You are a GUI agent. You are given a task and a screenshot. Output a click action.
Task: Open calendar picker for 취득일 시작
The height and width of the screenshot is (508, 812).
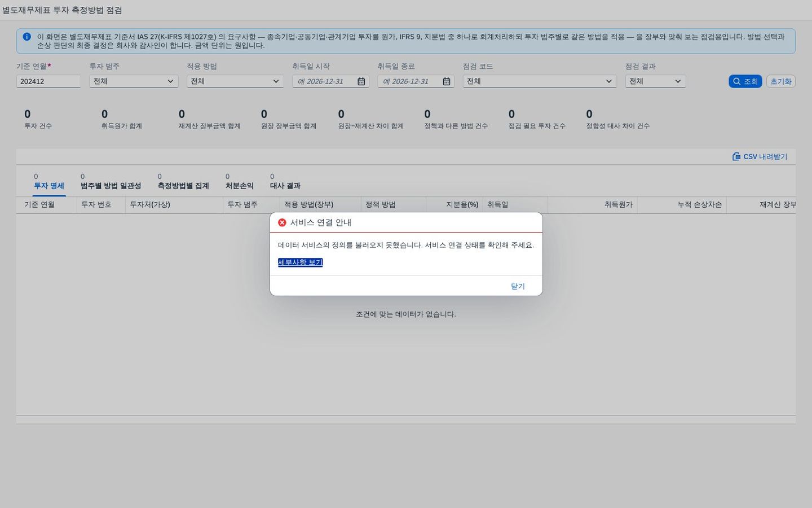tap(361, 81)
